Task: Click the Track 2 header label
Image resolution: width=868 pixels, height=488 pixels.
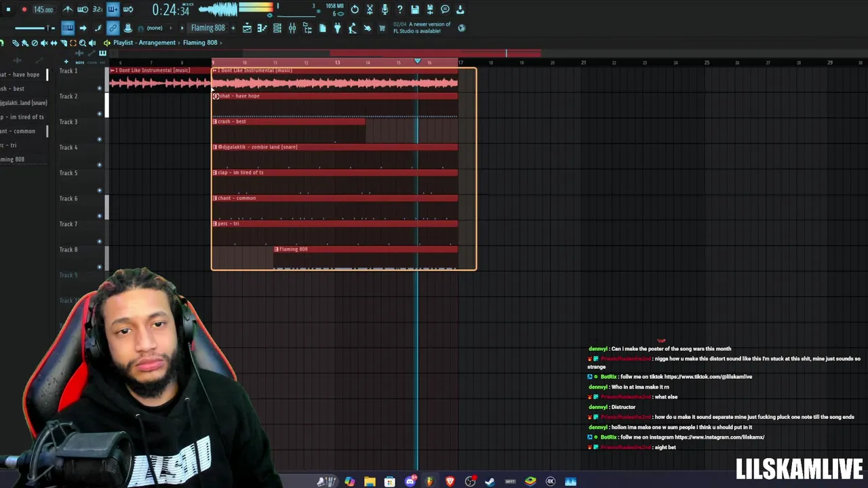Action: pos(68,96)
